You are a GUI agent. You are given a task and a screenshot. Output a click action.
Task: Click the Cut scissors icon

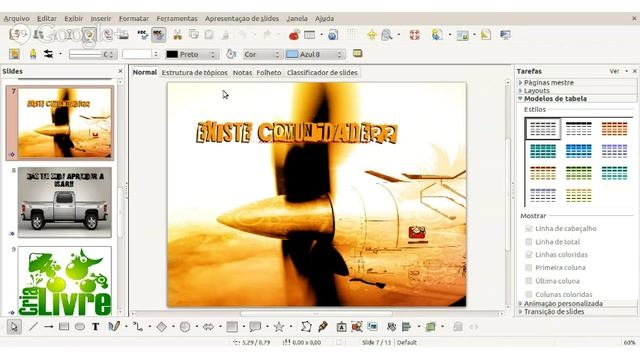[177, 35]
